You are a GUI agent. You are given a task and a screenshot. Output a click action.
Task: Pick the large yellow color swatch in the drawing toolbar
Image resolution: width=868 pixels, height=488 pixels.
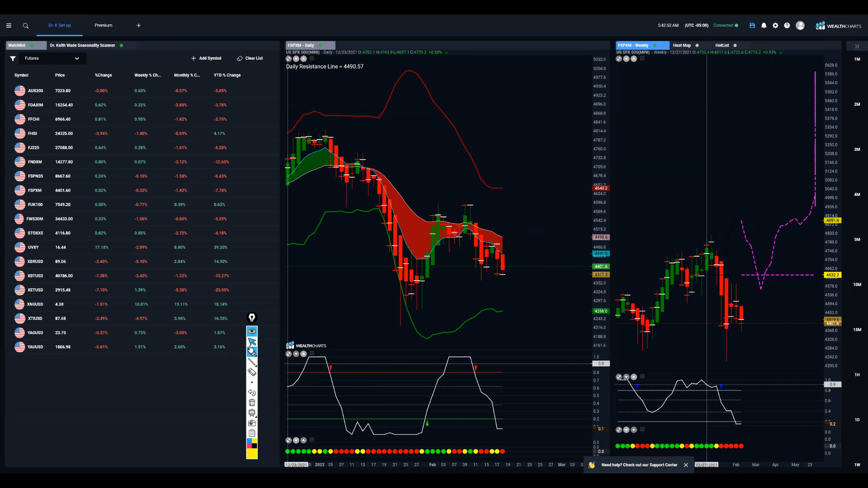pyautogui.click(x=252, y=454)
